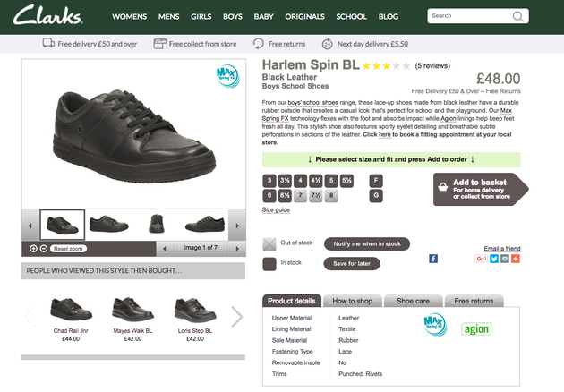
Task: Click the free delivery truck icon
Action: [48, 44]
